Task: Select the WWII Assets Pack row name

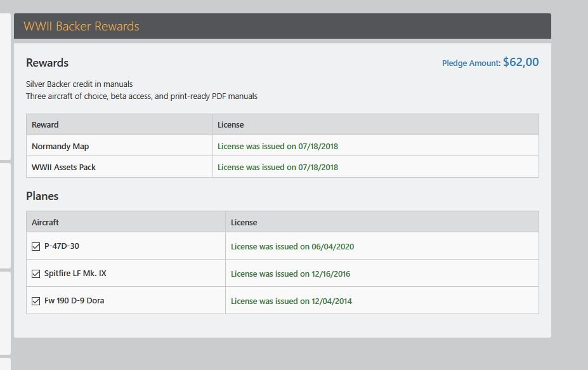Action: 64,168
